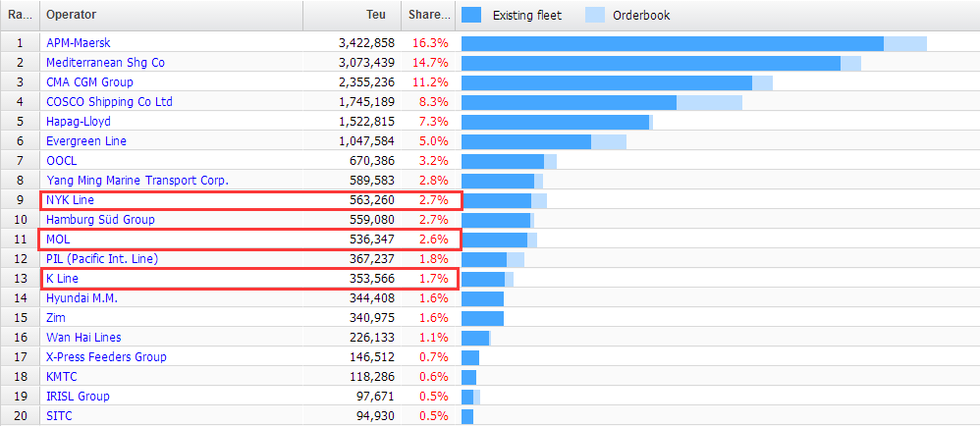This screenshot has width=980, height=426.
Task: Select the Teu value 118,286
Action: point(372,377)
